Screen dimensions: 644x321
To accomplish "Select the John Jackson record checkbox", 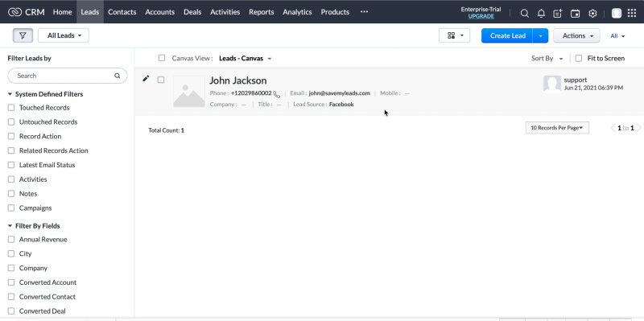I will click(x=161, y=80).
